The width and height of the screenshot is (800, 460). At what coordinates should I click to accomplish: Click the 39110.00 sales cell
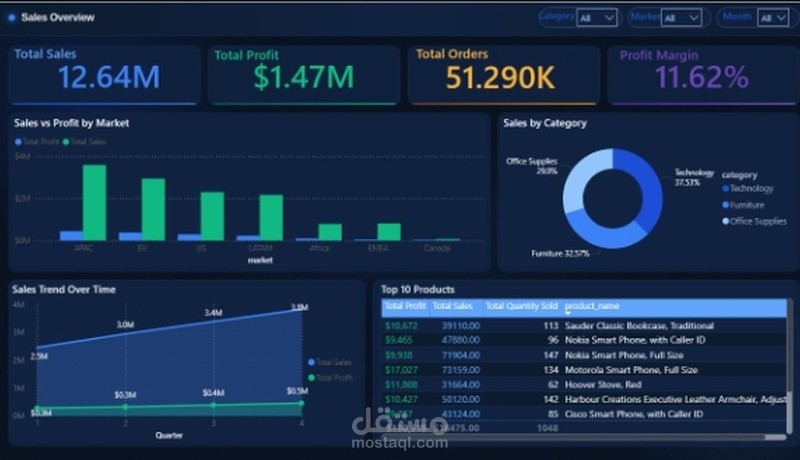461,325
